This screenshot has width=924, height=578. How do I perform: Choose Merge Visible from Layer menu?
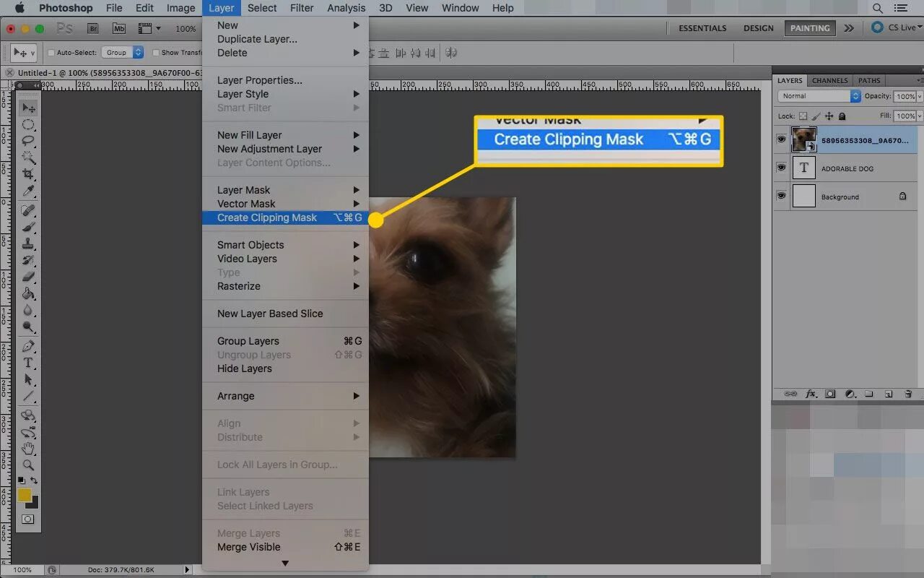click(285, 547)
